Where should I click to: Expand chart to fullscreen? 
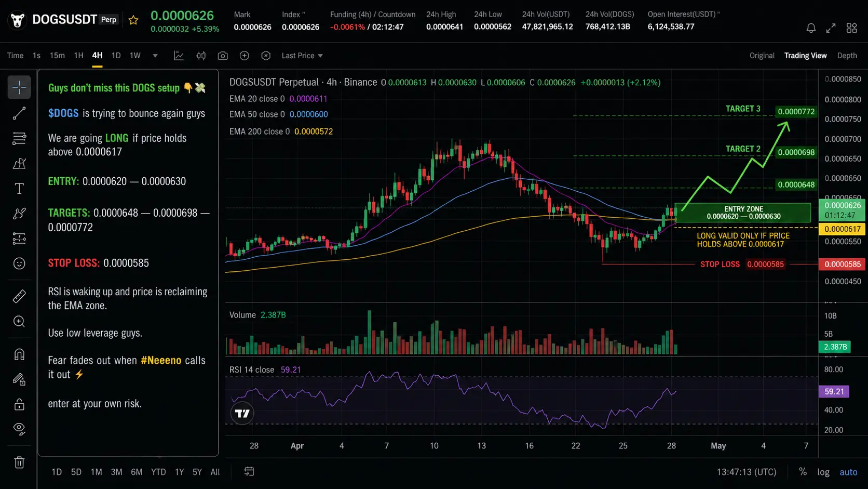[831, 28]
